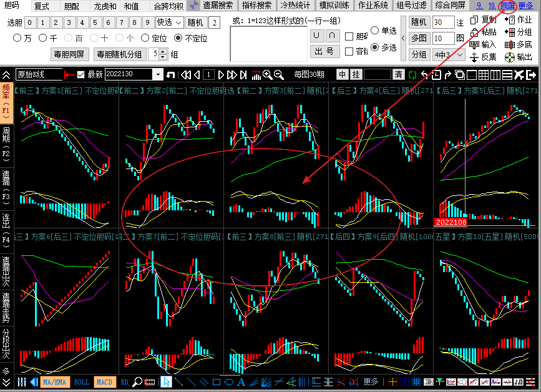Open the 快选 dropdown
The image size is (541, 392).
pos(169,22)
